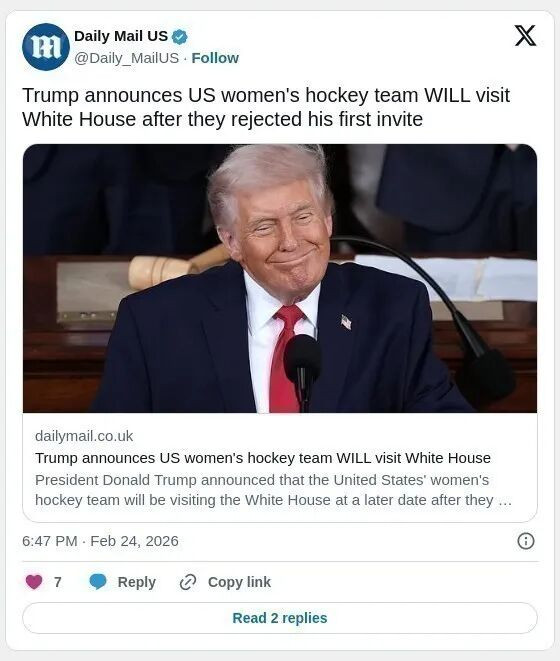Image resolution: width=560 pixels, height=661 pixels.
Task: Click the blue reply bubble icon
Action: (x=98, y=582)
